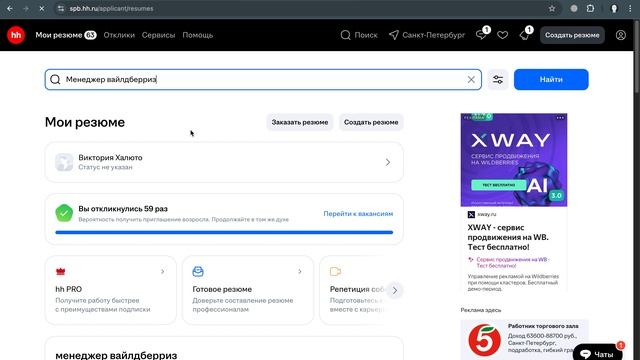Click the page vertical scrollbar
Screen dimensions: 640x360
click(x=636, y=57)
